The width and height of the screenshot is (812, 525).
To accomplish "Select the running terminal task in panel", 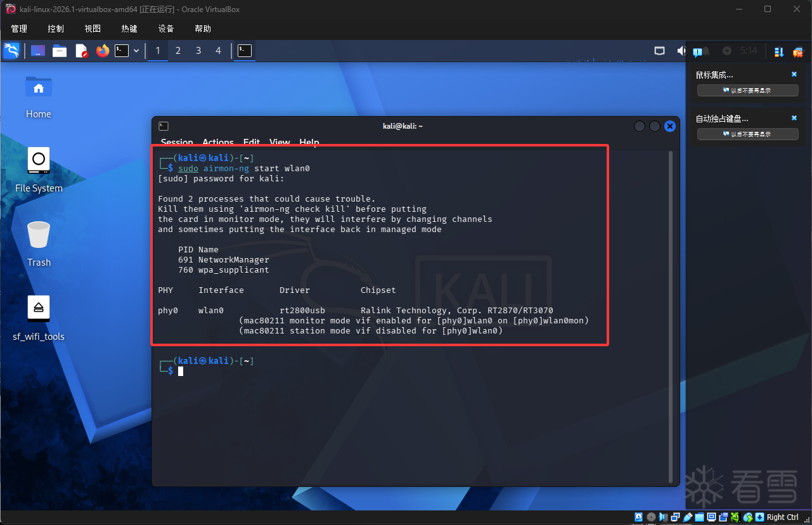I will (245, 51).
